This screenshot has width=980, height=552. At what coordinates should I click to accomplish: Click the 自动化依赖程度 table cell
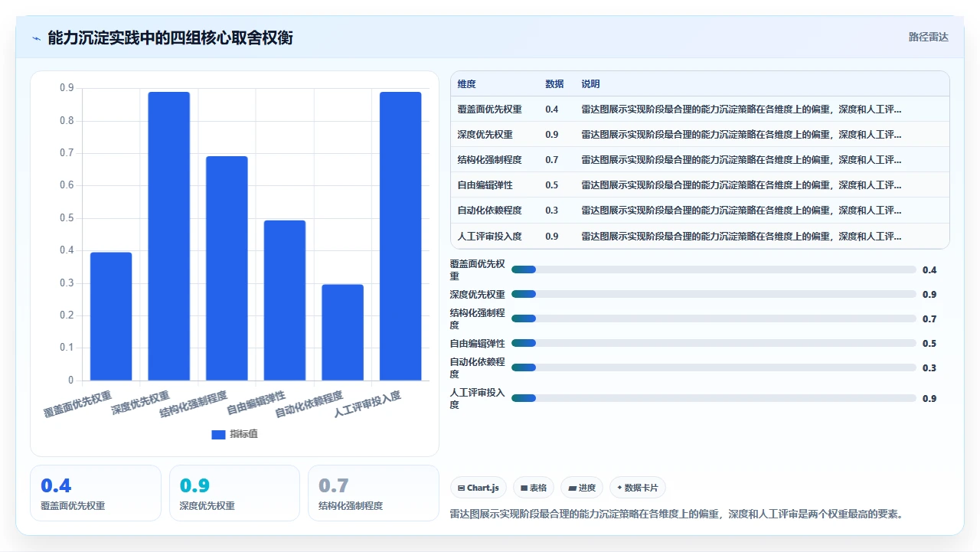489,211
